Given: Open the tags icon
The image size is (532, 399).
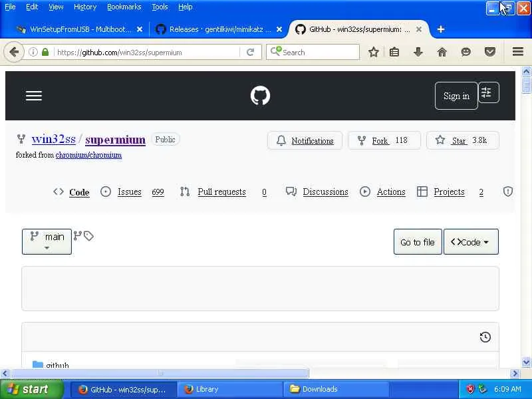Looking at the screenshot, I should (x=88, y=236).
